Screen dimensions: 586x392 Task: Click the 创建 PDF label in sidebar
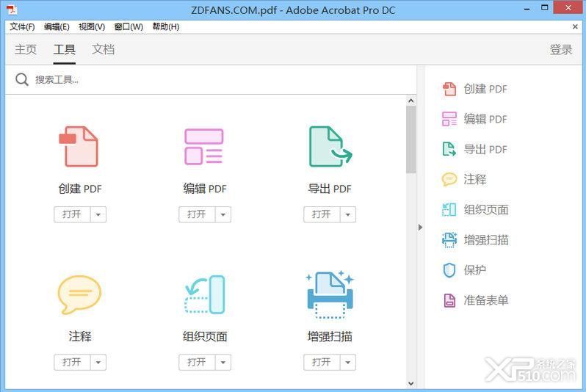coord(485,89)
